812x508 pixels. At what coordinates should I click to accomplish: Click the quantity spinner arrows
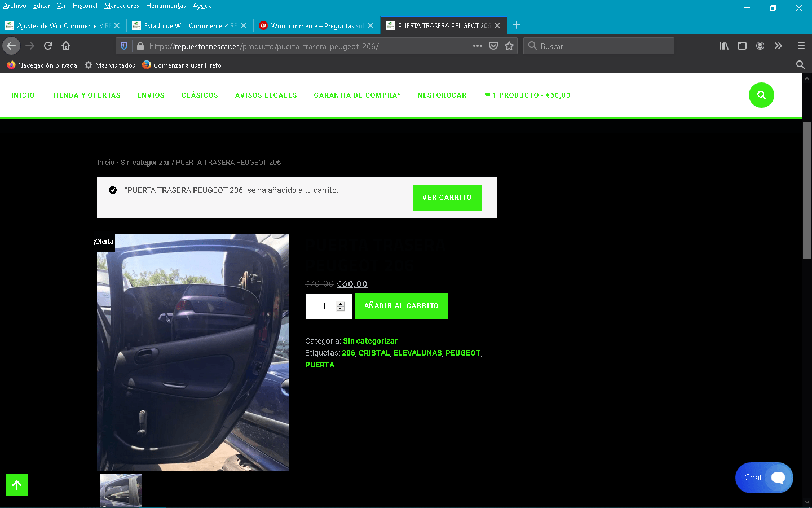[341, 306]
